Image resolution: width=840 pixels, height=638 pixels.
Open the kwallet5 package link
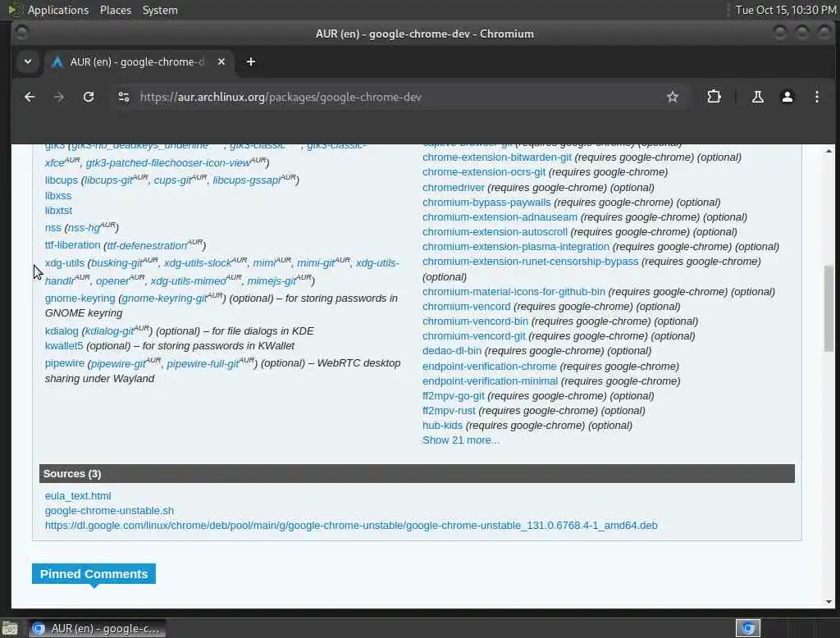(64, 346)
